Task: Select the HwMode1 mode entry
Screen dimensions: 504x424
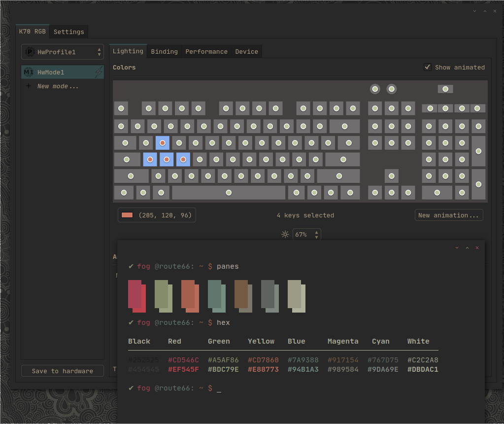Action: coord(63,72)
